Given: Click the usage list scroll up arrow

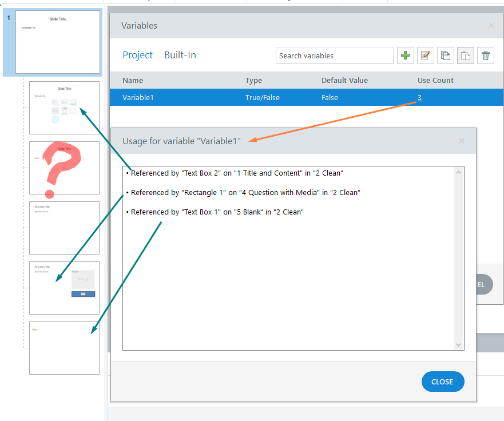Looking at the screenshot, I should tap(458, 172).
